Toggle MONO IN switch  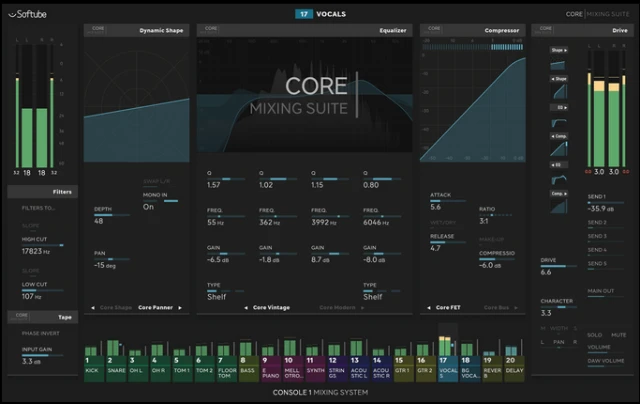pyautogui.click(x=160, y=201)
